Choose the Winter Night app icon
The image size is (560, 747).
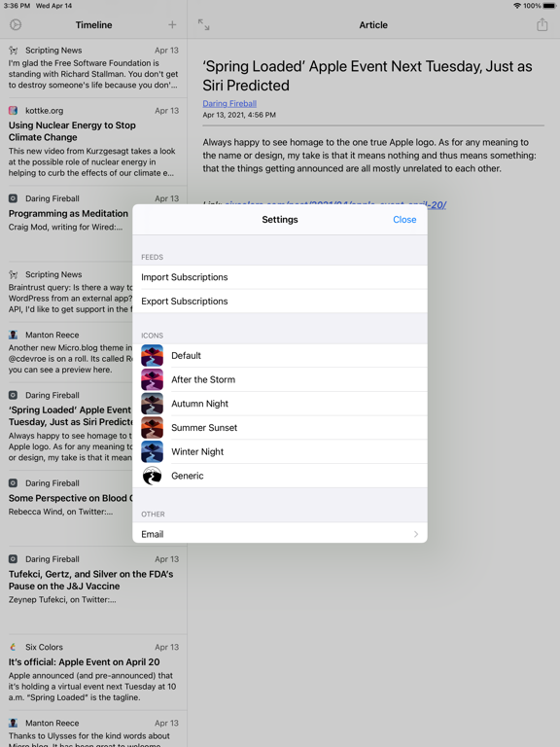152,451
